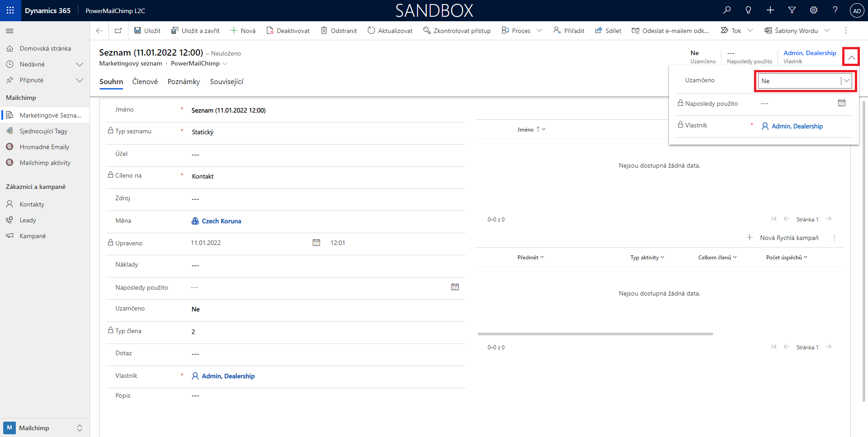
Task: Open record in new window icon
Action: click(118, 31)
